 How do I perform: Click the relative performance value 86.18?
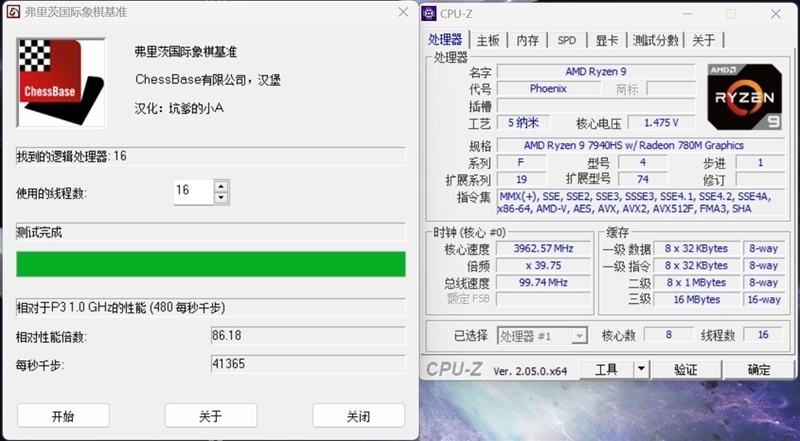308,336
